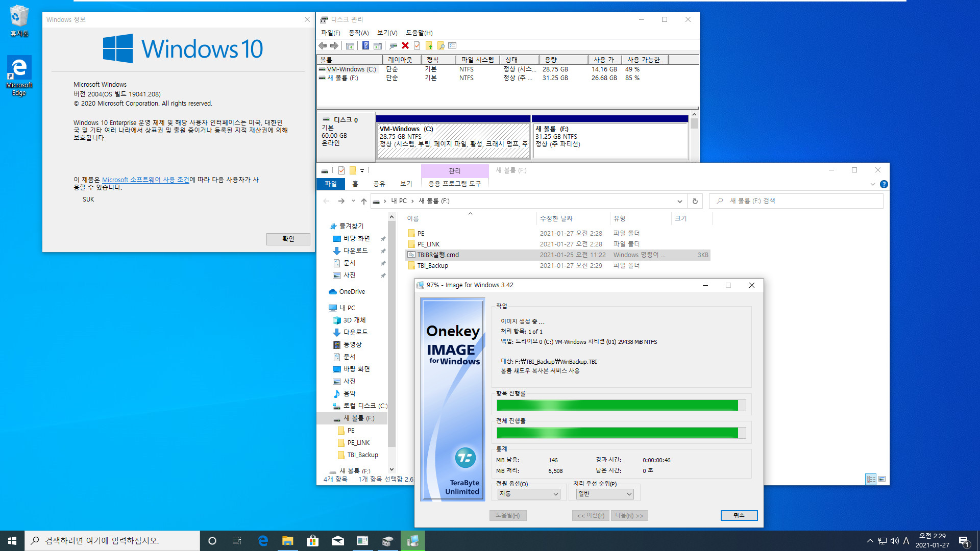The image size is (980, 551).
Task: Close the Windows 정보 dialog
Action: click(307, 19)
